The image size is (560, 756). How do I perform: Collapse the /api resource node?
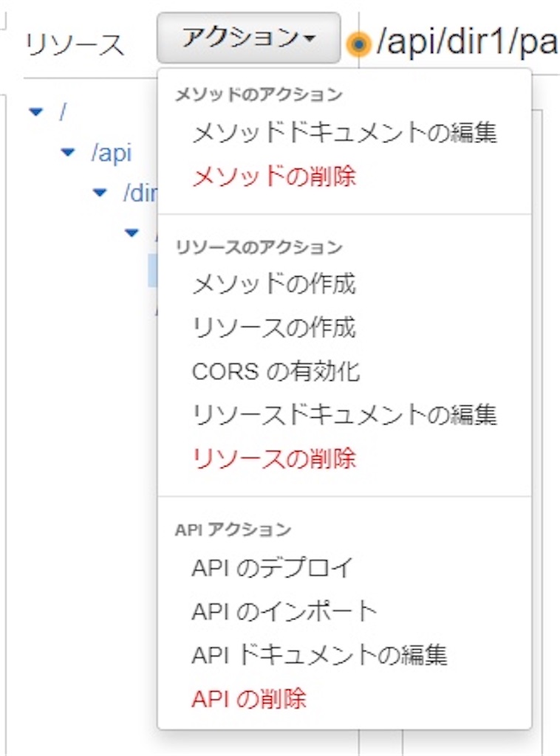coord(67,153)
